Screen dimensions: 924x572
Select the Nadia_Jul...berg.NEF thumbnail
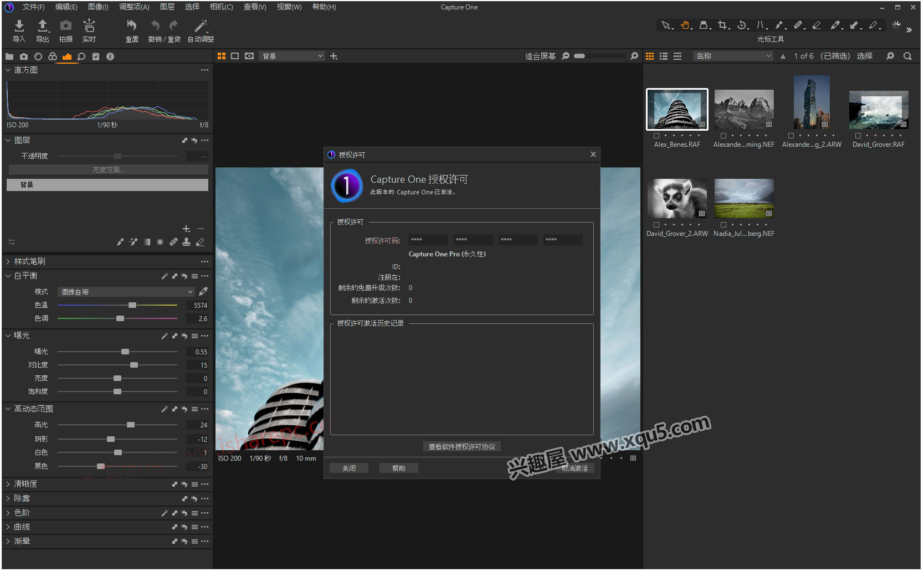tap(744, 199)
